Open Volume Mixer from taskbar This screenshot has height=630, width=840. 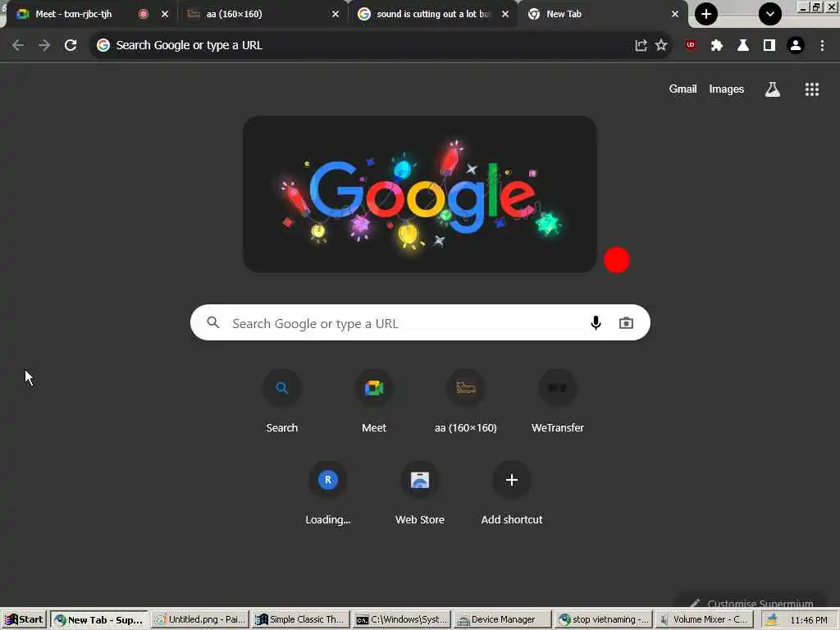pos(703,620)
